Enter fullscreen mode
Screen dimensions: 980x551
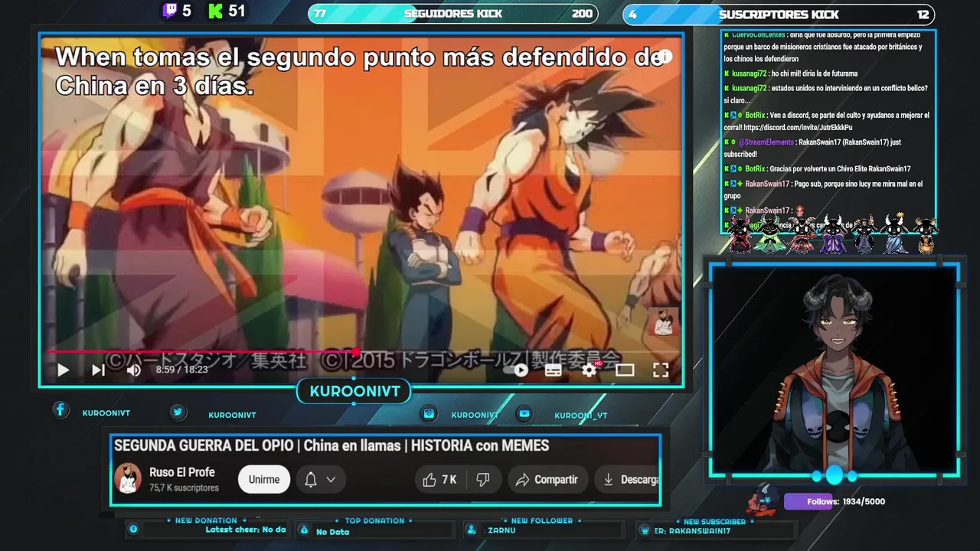(660, 370)
